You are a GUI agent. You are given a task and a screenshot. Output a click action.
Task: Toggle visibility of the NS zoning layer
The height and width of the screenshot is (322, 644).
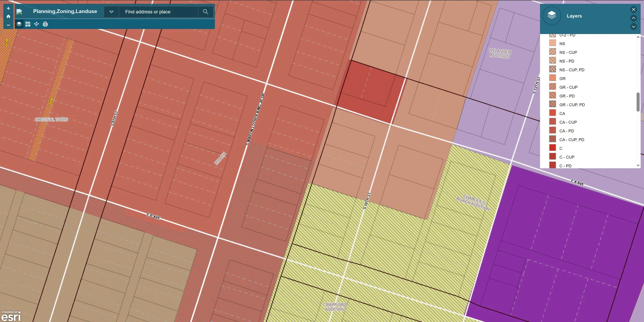[x=562, y=43]
